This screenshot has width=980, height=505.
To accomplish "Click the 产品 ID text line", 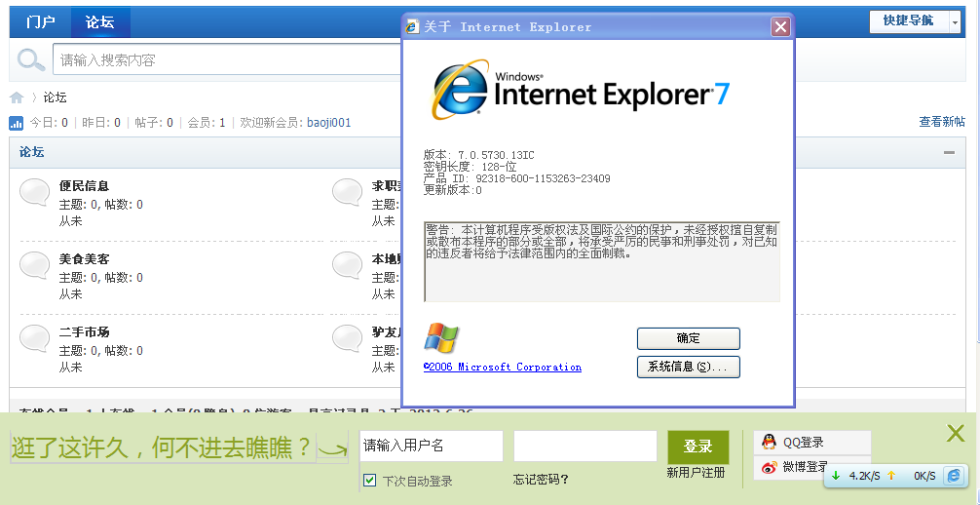I will click(x=517, y=179).
